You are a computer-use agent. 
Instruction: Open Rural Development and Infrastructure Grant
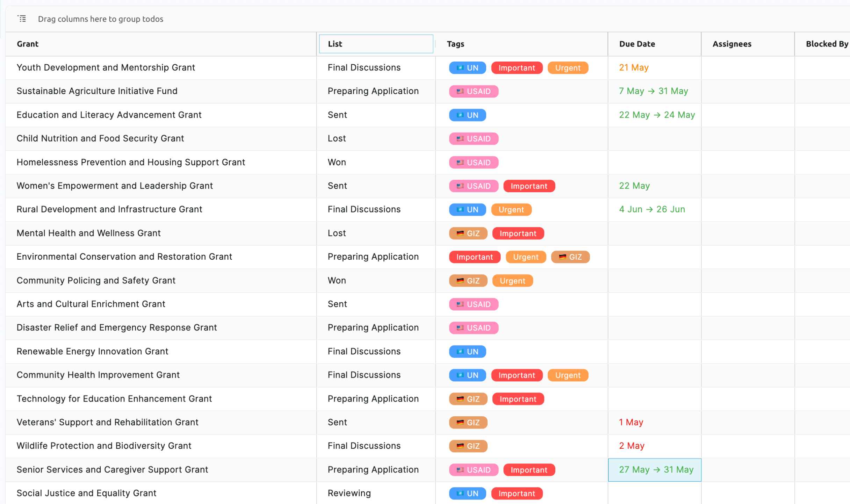(109, 209)
